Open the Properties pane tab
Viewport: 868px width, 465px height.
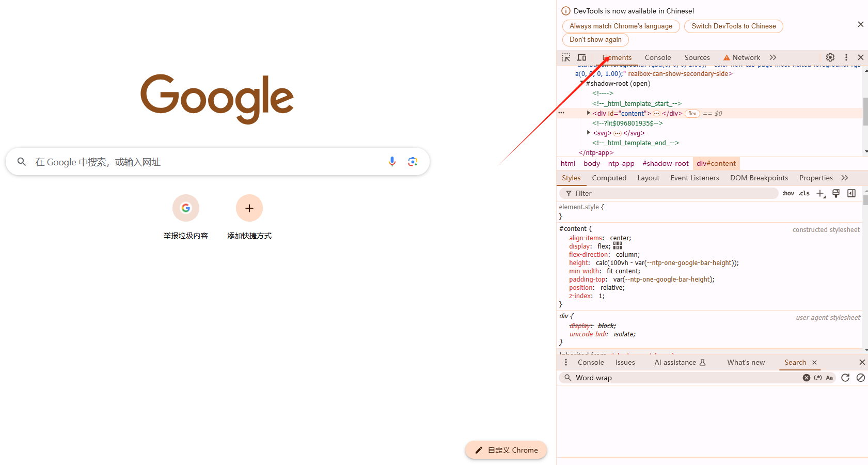point(816,178)
